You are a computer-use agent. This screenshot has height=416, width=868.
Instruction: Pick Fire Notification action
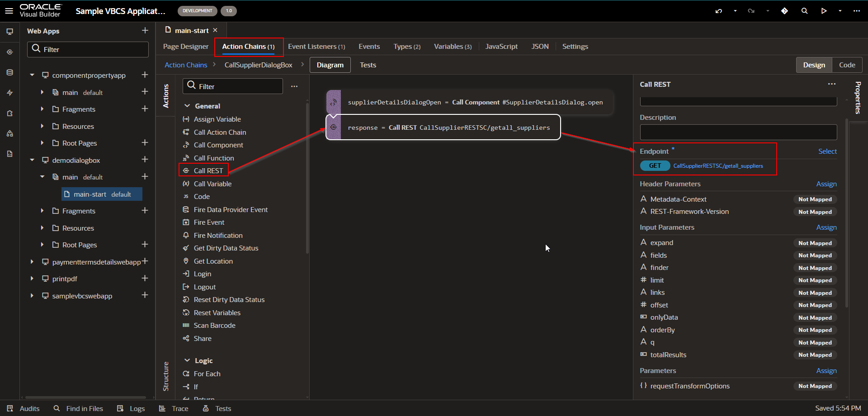click(x=218, y=236)
